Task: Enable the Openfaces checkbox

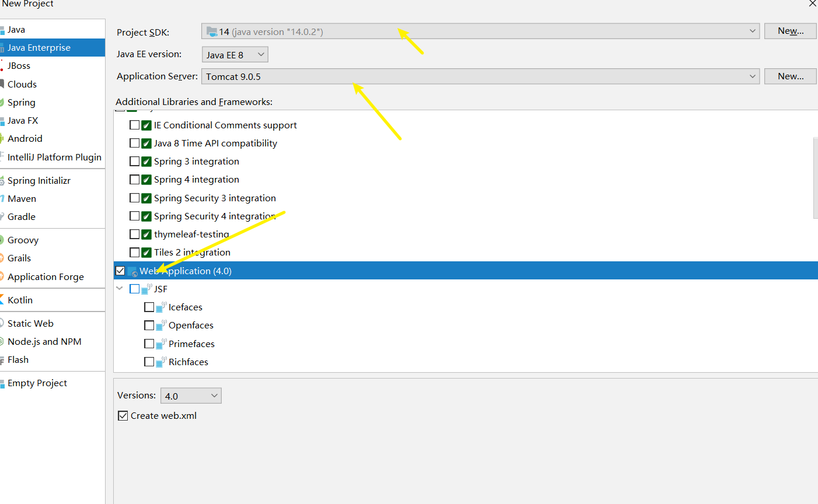Action: pos(149,325)
